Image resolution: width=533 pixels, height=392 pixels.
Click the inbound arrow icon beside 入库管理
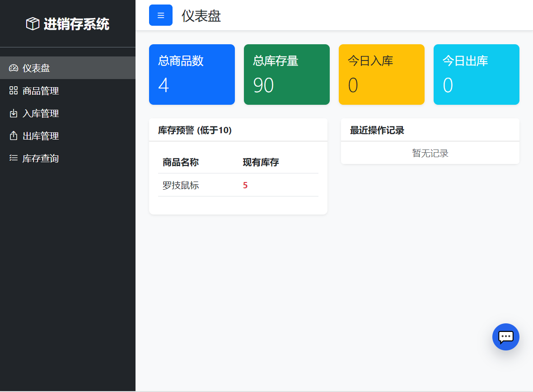pyautogui.click(x=14, y=113)
